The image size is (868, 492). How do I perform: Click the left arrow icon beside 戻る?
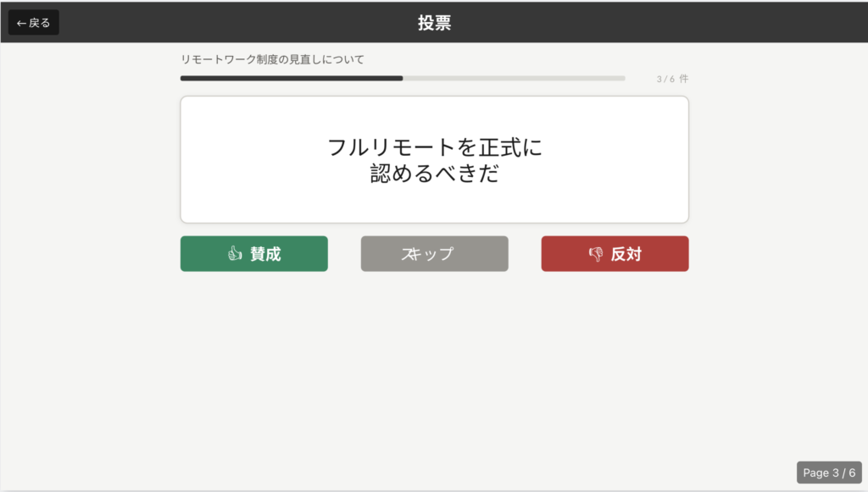21,23
